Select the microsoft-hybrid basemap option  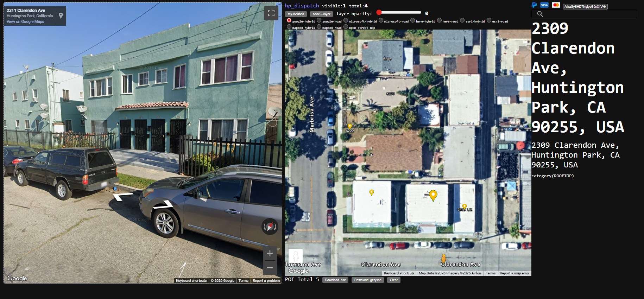click(346, 21)
